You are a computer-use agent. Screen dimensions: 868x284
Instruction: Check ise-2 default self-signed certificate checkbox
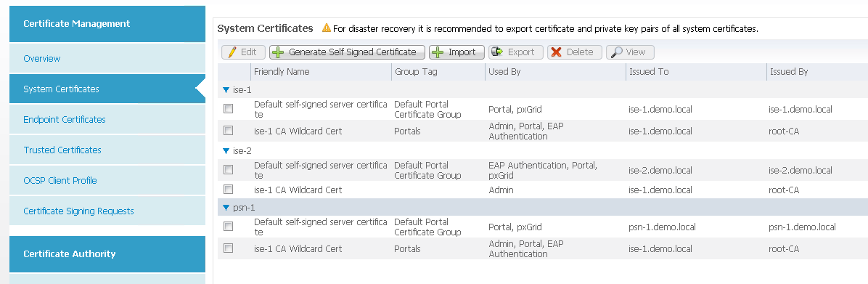point(228,170)
